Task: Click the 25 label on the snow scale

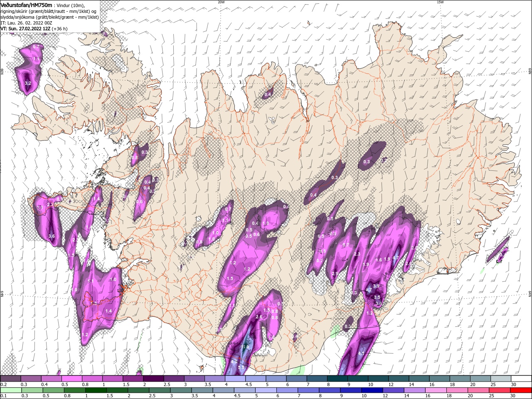Action: coord(493,384)
